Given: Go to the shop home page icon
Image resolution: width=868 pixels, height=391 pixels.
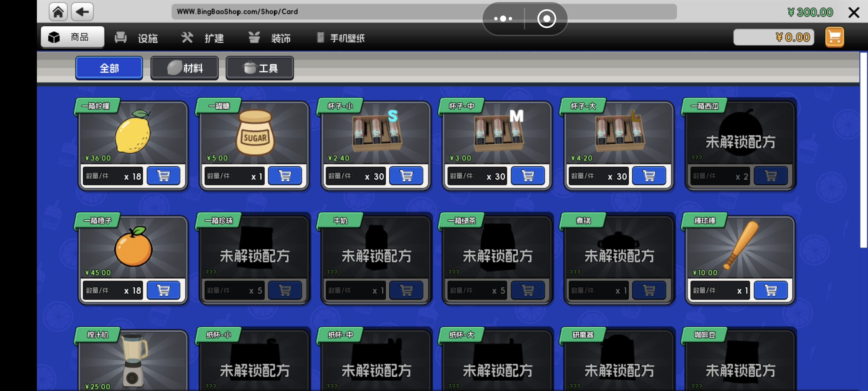Looking at the screenshot, I should pos(58,12).
